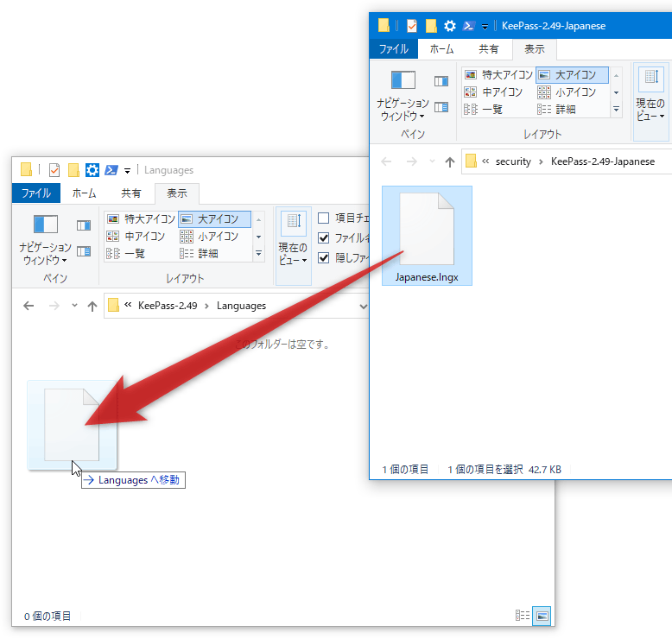The height and width of the screenshot is (639, 672).
Task: Toggle details pane in KeePass-2.49-Japanese window
Action: [x=441, y=107]
